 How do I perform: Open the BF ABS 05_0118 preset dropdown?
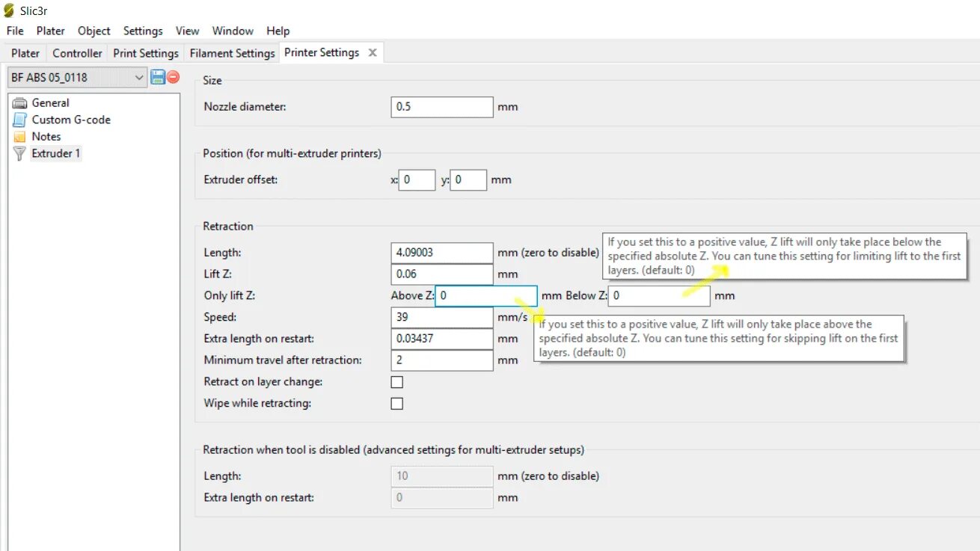[77, 77]
